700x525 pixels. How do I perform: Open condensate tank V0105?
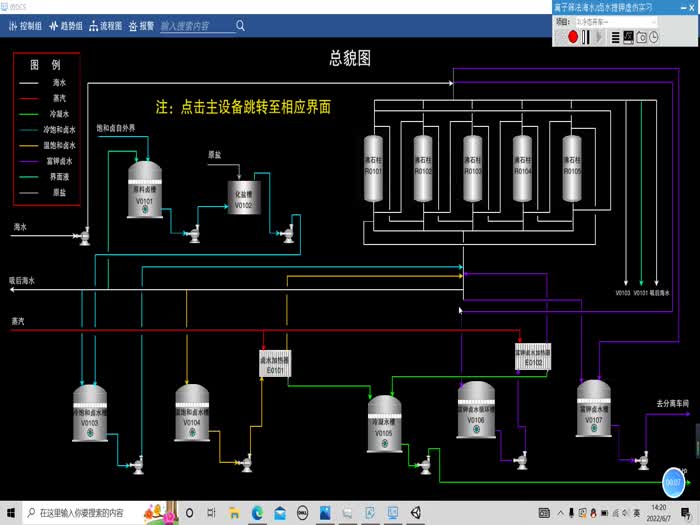point(384,418)
